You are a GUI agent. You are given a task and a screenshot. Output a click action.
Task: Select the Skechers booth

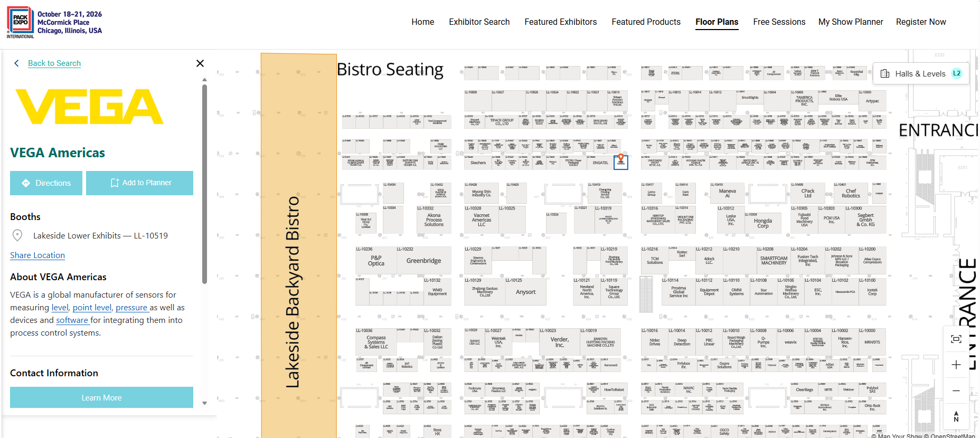pyautogui.click(x=478, y=163)
